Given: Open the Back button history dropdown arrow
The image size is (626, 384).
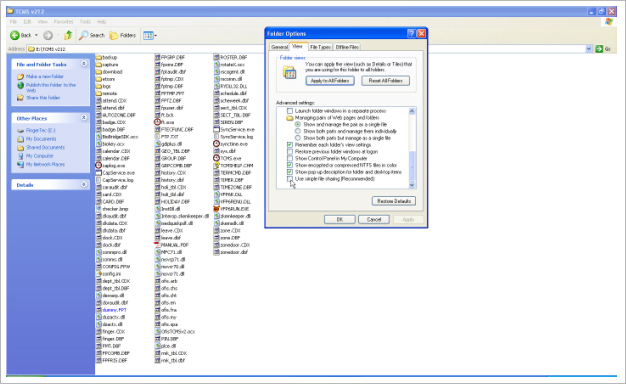Looking at the screenshot, I should pos(36,36).
